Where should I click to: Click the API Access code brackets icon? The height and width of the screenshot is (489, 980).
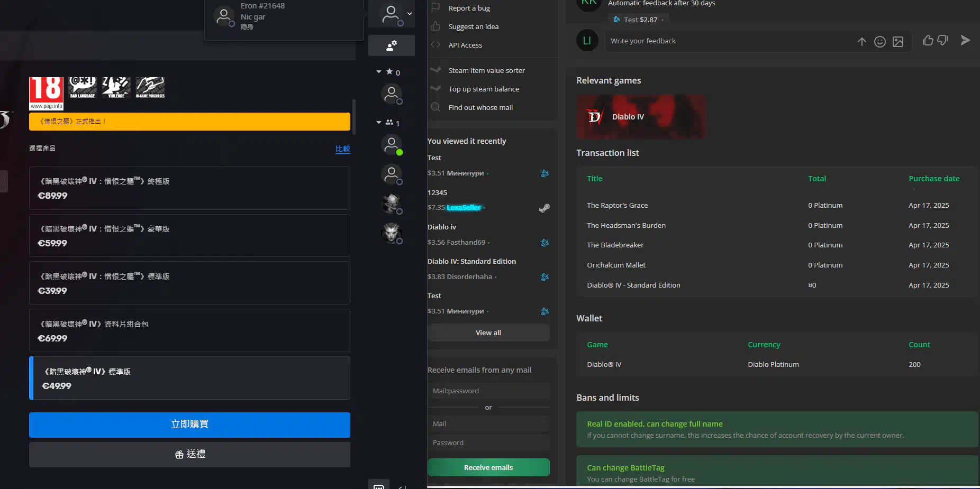coord(435,45)
